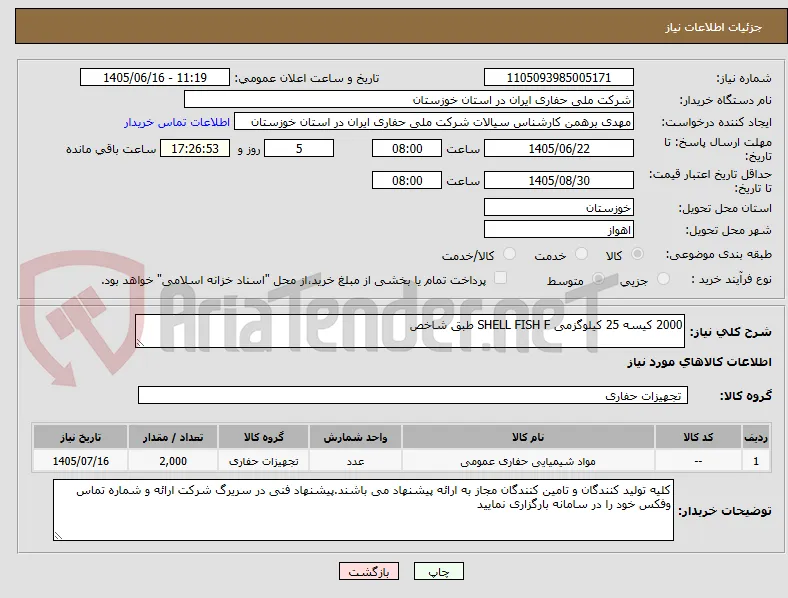Select the متوسط purchase type radio
Image resolution: width=788 pixels, height=598 pixels.
[598, 278]
